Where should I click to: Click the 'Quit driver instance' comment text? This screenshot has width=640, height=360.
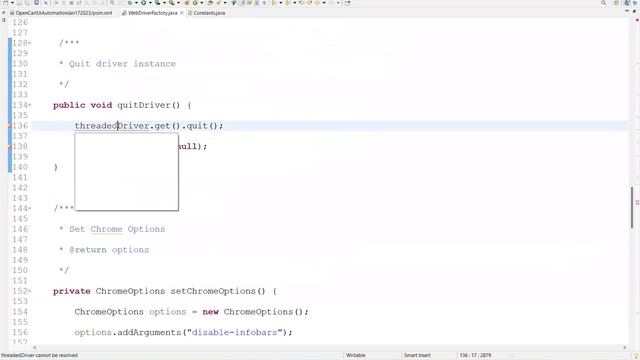(122, 64)
